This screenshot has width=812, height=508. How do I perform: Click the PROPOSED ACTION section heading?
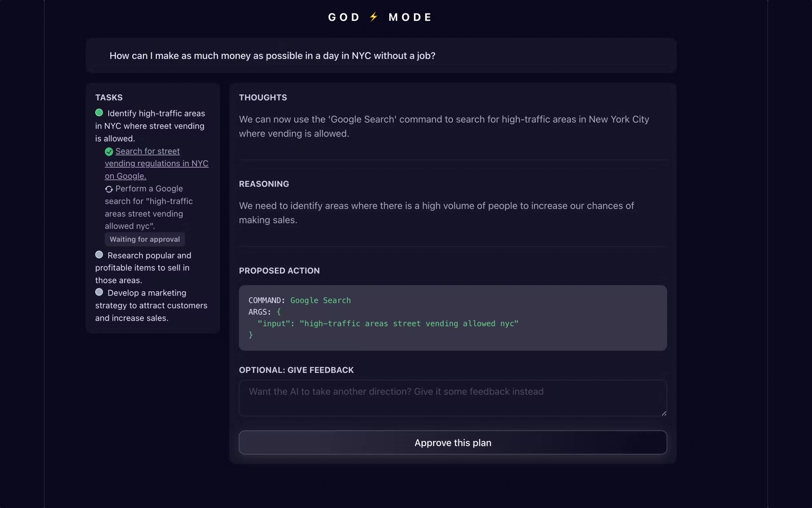(x=279, y=270)
